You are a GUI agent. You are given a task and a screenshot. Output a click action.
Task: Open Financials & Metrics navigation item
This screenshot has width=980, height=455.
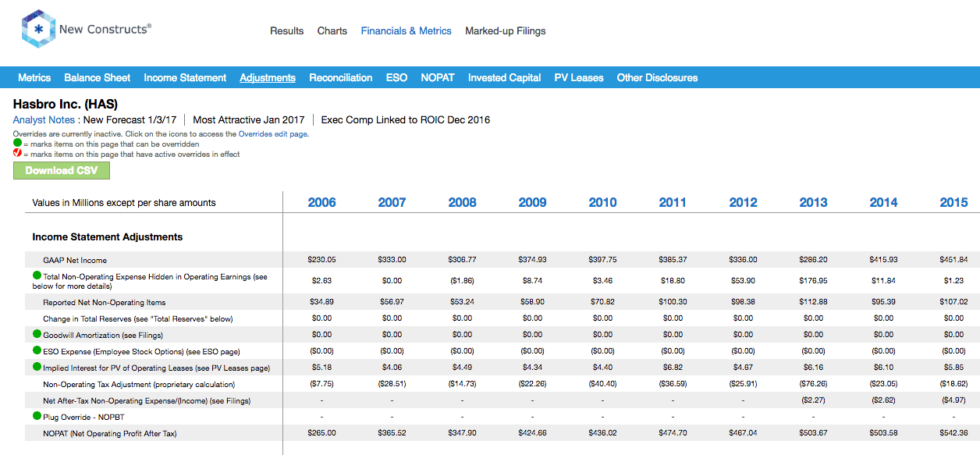pos(406,31)
